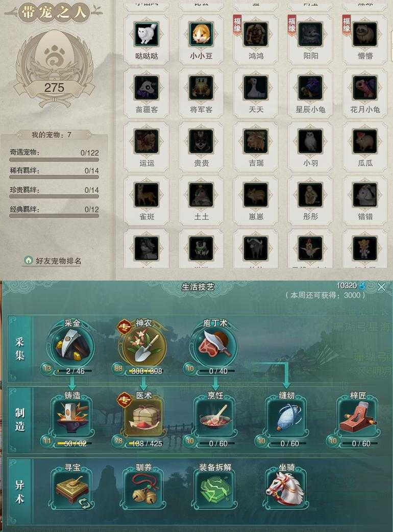Screen dimensions: 393x532
Task: Pick the 鸿鸿 pet with 福缘 tag
Action: pos(256,39)
